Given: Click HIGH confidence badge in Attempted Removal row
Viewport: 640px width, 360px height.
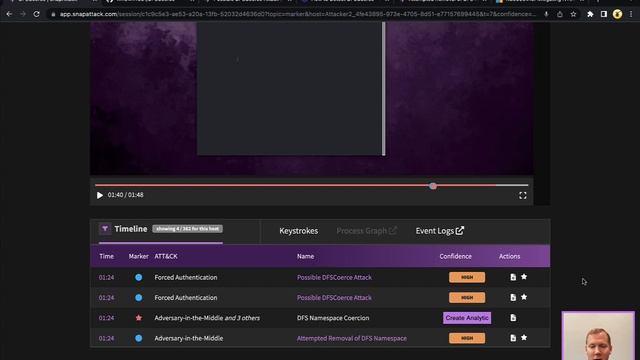Looking at the screenshot, I should 467,338.
